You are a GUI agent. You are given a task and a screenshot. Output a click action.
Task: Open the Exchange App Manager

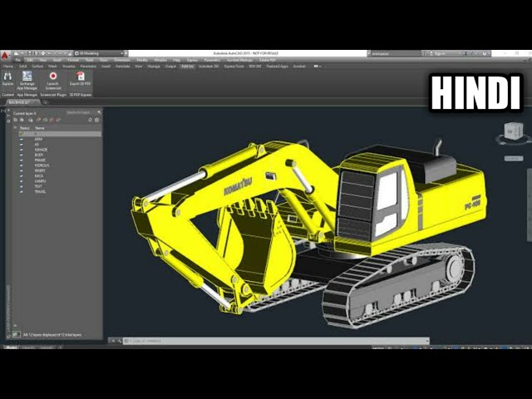[27, 81]
